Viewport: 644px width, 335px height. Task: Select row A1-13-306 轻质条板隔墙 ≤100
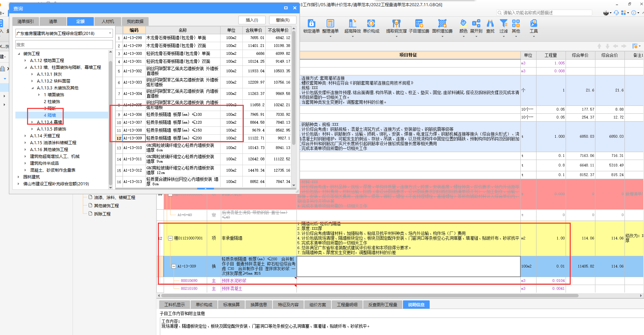pos(204,114)
